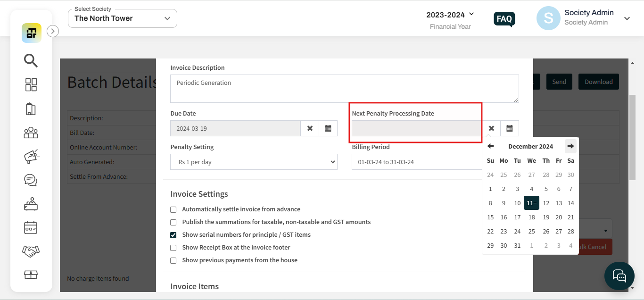Click the Download button
Screen dimensions: 644x300
pyautogui.click(x=598, y=81)
